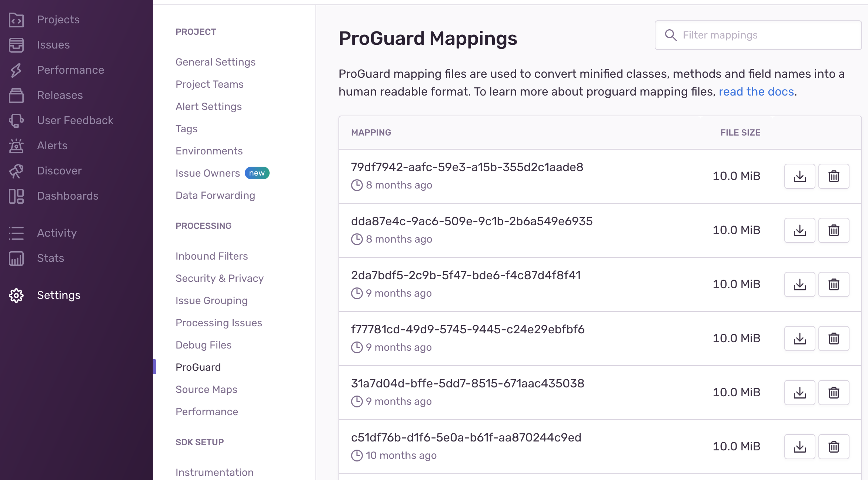Click the Releases icon
This screenshot has height=480, width=868.
point(16,95)
